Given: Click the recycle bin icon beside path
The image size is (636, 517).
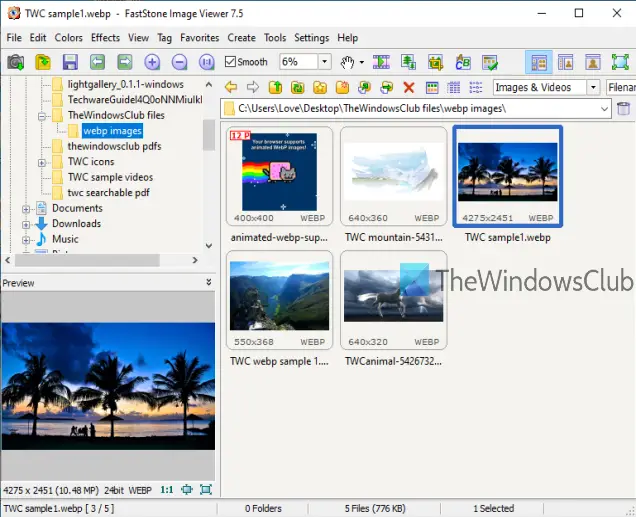Looking at the screenshot, I should 623,109.
